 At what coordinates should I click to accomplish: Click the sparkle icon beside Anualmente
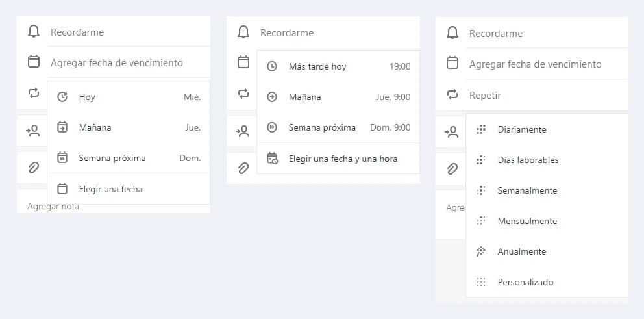point(481,251)
